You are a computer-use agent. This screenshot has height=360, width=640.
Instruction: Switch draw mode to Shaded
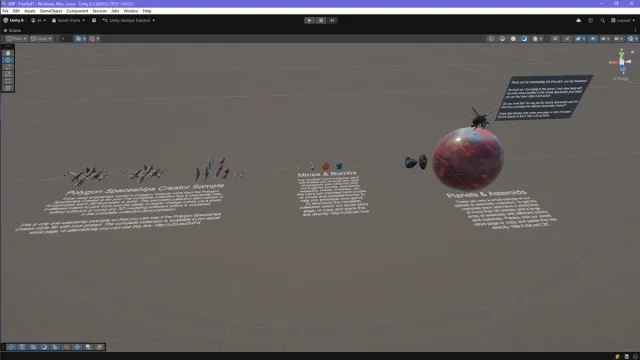pos(524,39)
